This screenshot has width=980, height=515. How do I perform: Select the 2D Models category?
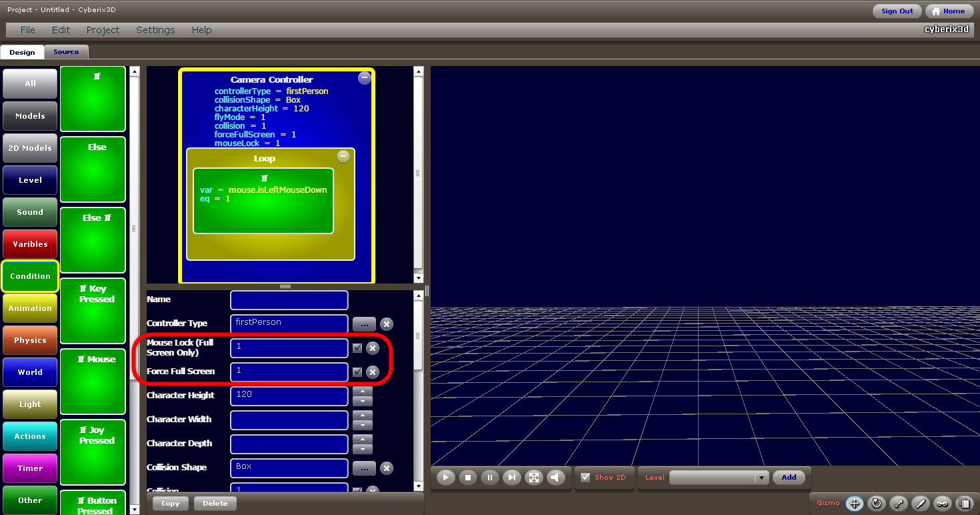(x=30, y=148)
